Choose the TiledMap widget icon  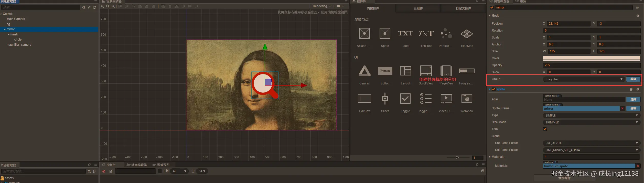tap(467, 34)
